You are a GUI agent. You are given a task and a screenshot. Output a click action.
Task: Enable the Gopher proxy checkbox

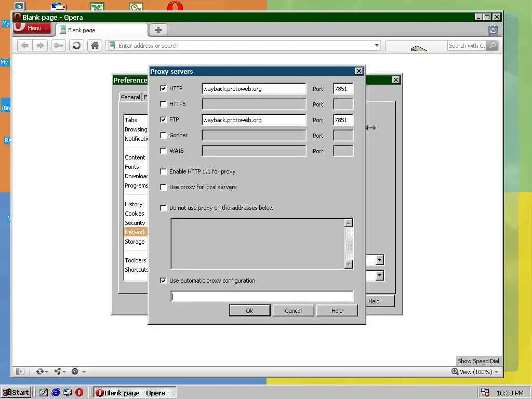pos(163,135)
